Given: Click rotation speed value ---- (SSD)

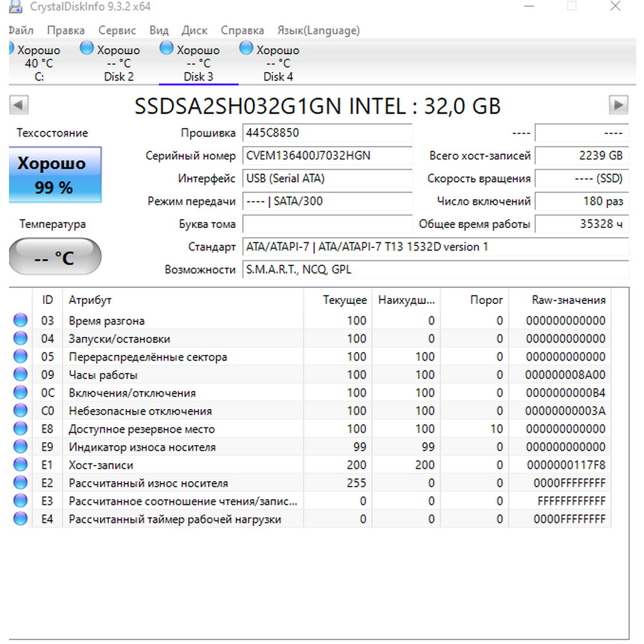Looking at the screenshot, I should [x=582, y=178].
